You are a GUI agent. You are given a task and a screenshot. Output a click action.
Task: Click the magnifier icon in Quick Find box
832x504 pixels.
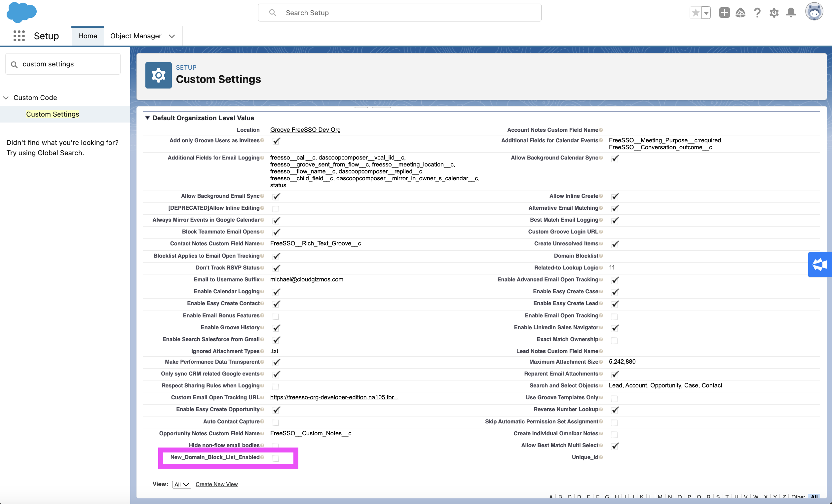click(x=14, y=64)
